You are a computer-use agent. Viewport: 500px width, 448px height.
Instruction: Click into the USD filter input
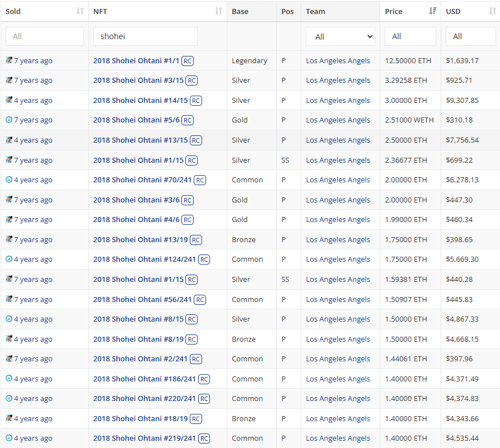471,36
